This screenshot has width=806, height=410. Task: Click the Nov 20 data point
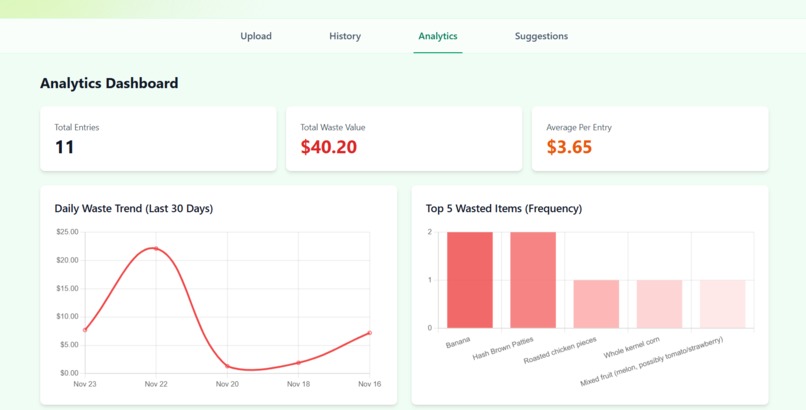coord(227,366)
